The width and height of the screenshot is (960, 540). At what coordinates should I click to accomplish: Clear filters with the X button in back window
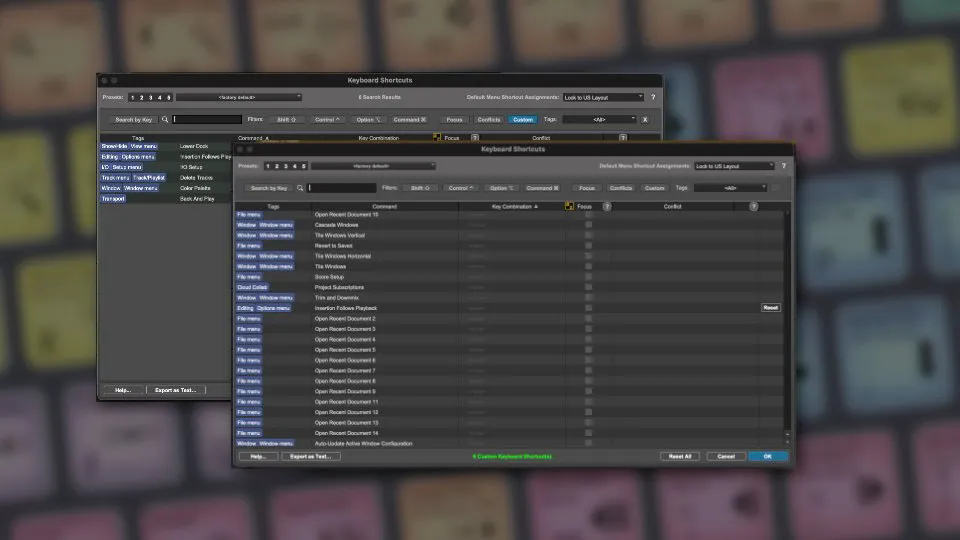click(x=645, y=119)
